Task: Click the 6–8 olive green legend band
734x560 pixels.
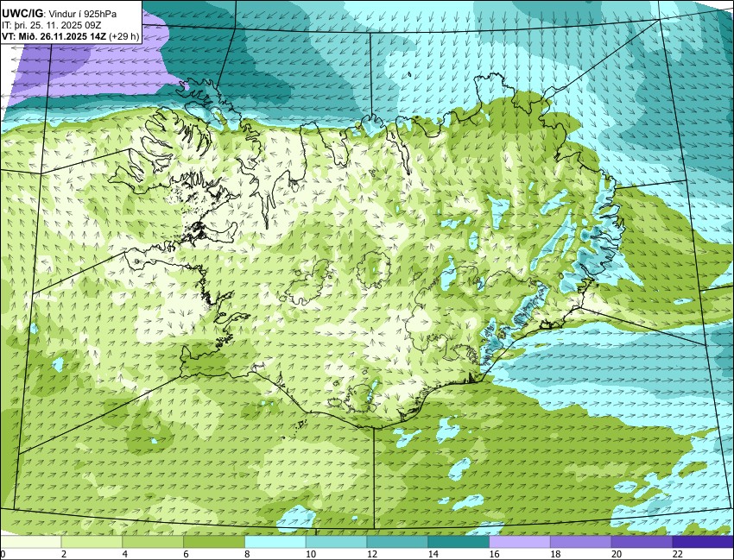Action: (x=214, y=542)
